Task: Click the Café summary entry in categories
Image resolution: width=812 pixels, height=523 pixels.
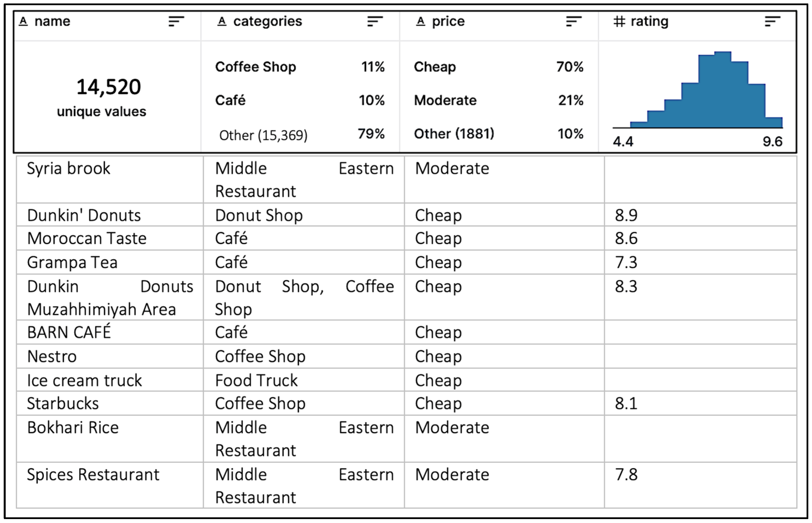Action: pos(230,100)
